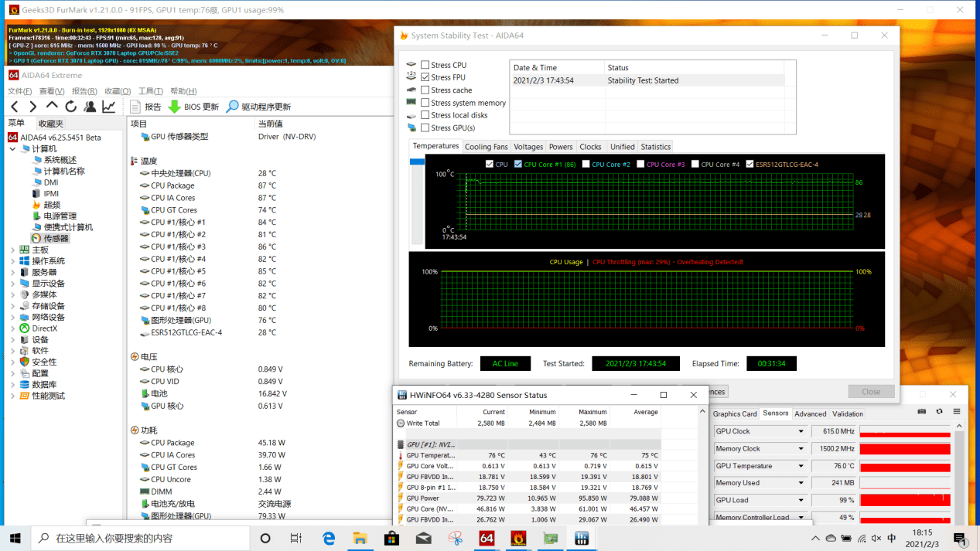Toggle CPU Core #1 graph checkbox

(x=518, y=164)
